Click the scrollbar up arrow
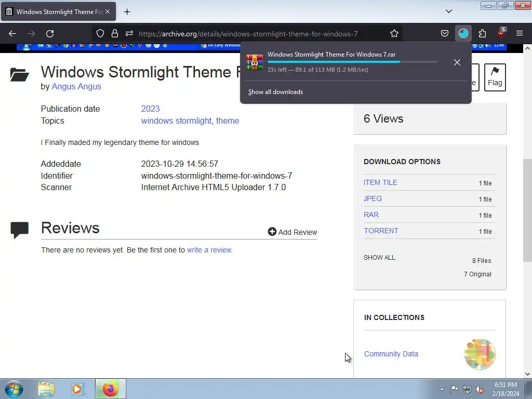This screenshot has width=532, height=399. (x=527, y=48)
